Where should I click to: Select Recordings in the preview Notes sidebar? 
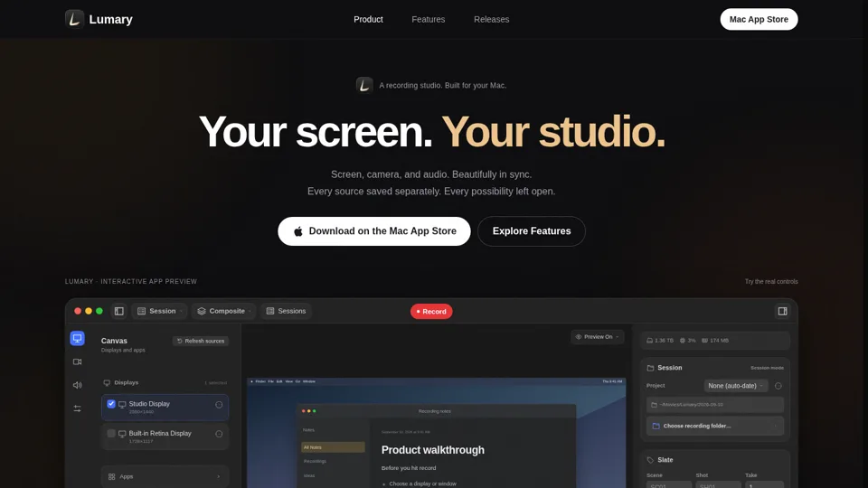(x=315, y=461)
